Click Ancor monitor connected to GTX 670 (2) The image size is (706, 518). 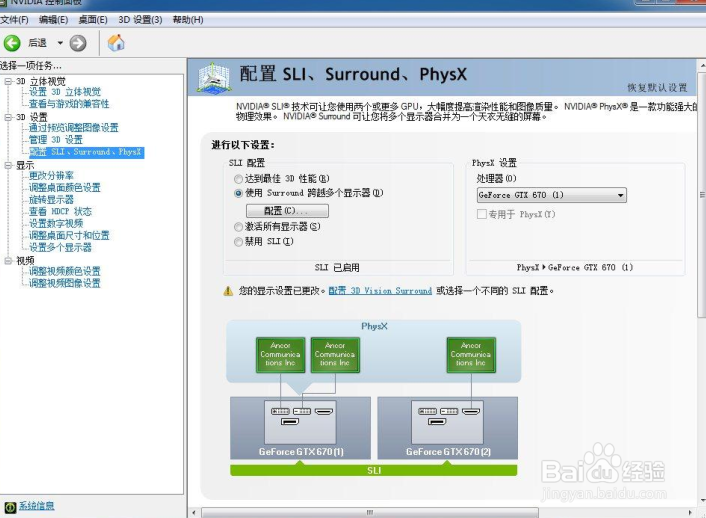471,355
